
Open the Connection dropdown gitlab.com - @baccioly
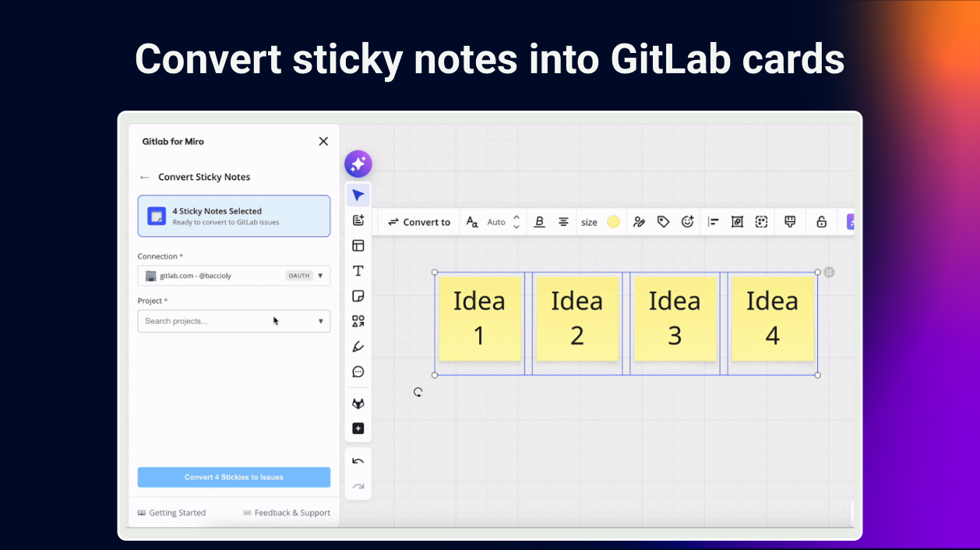pyautogui.click(x=234, y=276)
